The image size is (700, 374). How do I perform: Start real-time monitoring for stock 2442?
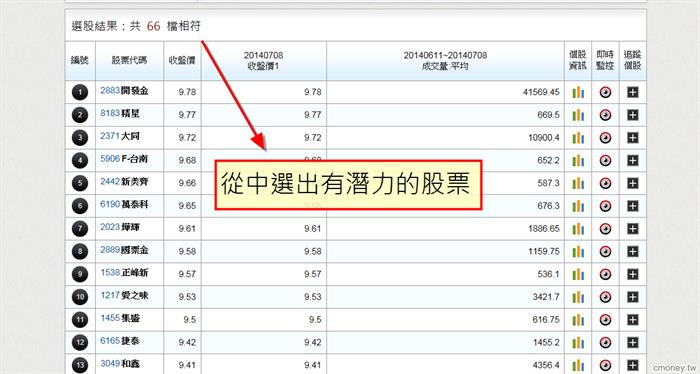tap(605, 183)
